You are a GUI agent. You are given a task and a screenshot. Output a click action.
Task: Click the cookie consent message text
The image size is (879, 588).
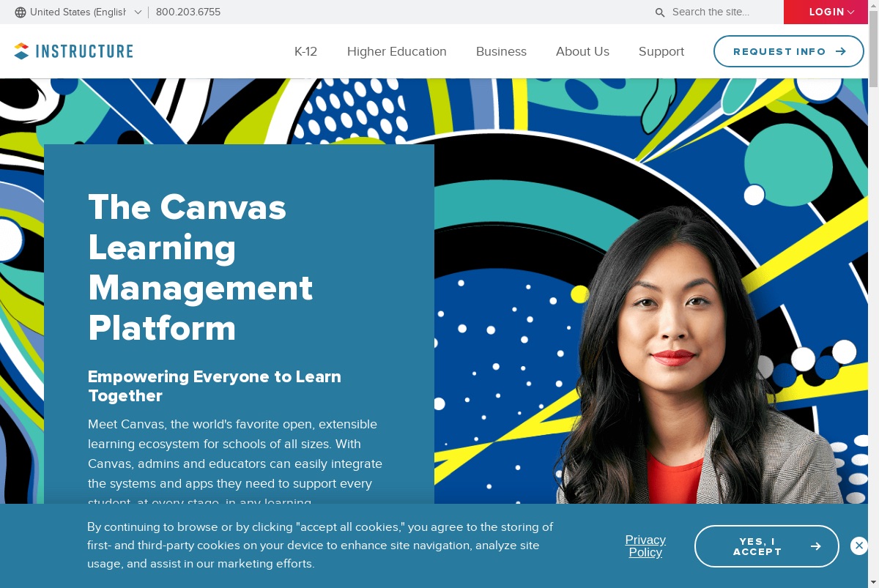[x=320, y=546]
